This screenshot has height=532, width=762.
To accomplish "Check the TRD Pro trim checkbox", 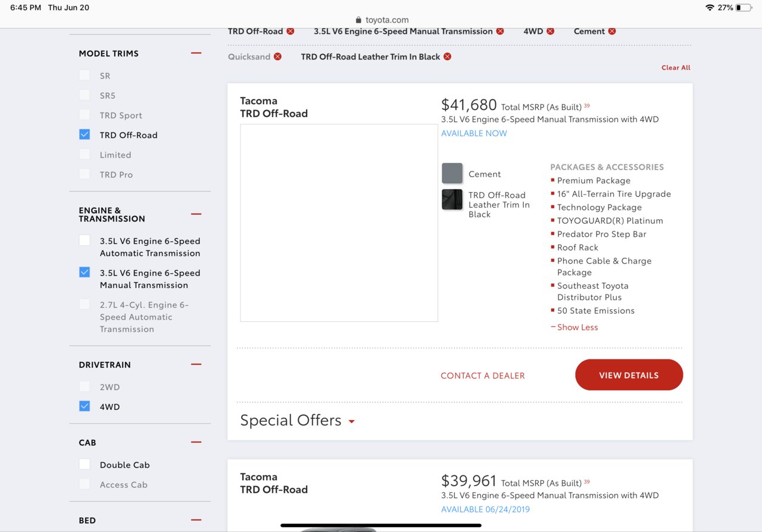I will (x=85, y=174).
